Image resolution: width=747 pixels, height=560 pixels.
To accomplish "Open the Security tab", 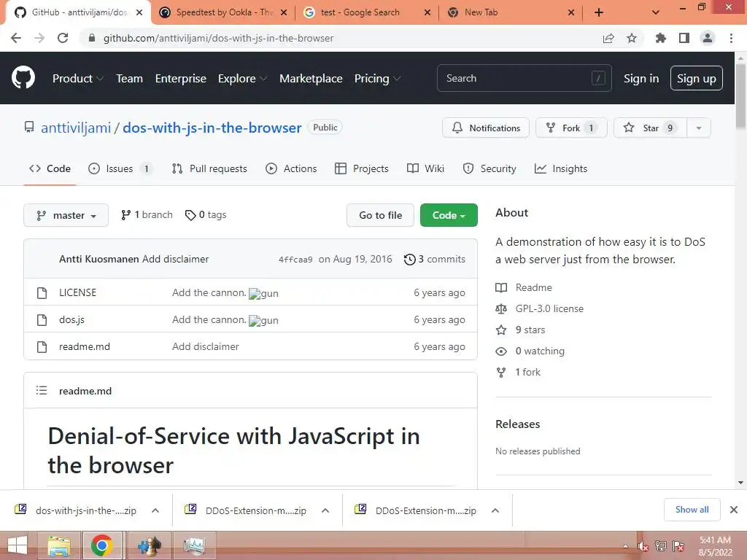I will point(489,168).
